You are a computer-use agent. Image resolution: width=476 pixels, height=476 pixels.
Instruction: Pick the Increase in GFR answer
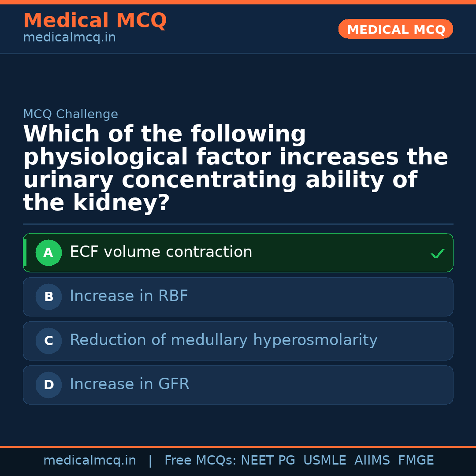pyautogui.click(x=130, y=385)
